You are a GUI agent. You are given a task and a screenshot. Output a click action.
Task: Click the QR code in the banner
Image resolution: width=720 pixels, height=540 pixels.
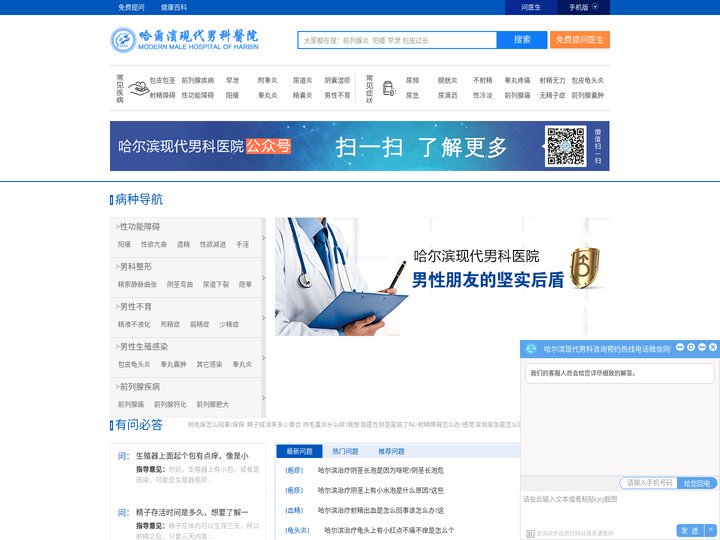[x=565, y=146]
